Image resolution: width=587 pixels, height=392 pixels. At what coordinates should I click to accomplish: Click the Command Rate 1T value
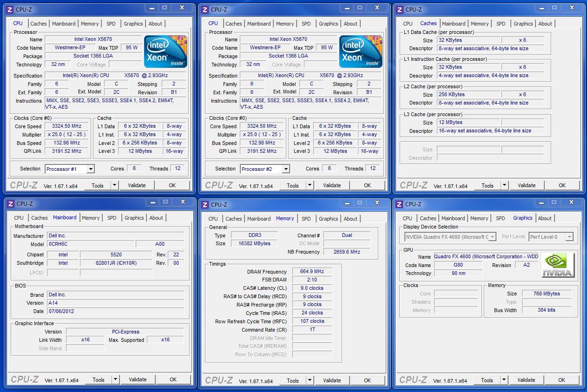pyautogui.click(x=312, y=330)
